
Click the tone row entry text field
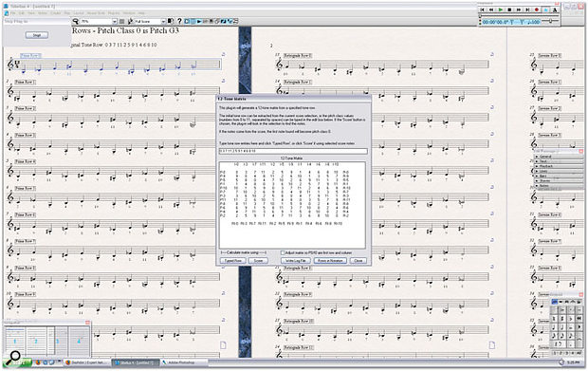pyautogui.click(x=293, y=151)
